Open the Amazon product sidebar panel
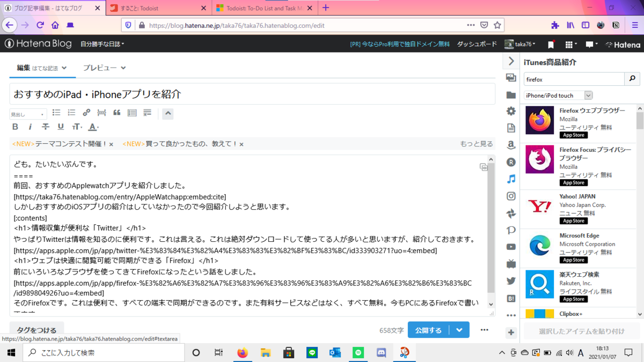644x362 pixels. coord(511,145)
